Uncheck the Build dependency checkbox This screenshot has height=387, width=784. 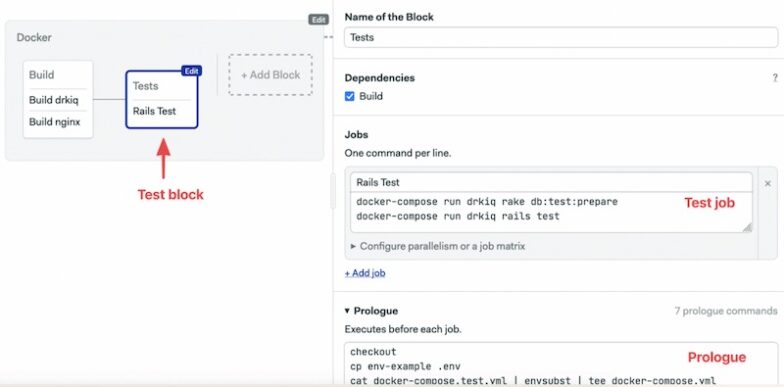(x=350, y=96)
